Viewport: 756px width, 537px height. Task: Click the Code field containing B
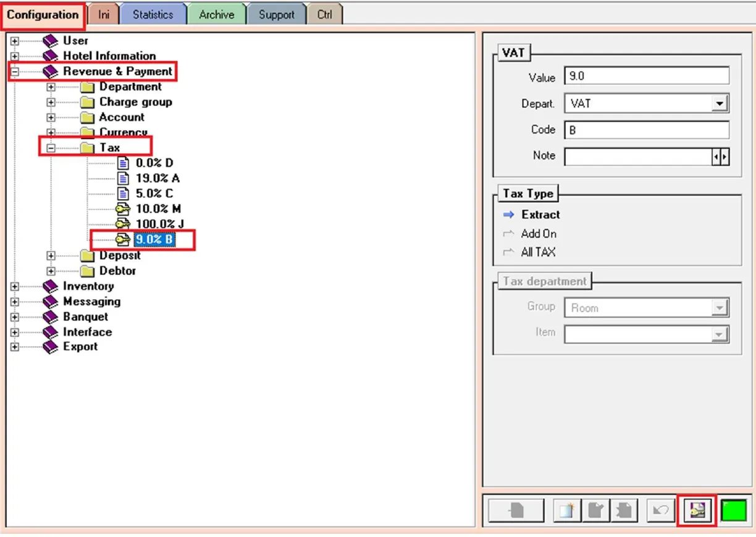647,130
